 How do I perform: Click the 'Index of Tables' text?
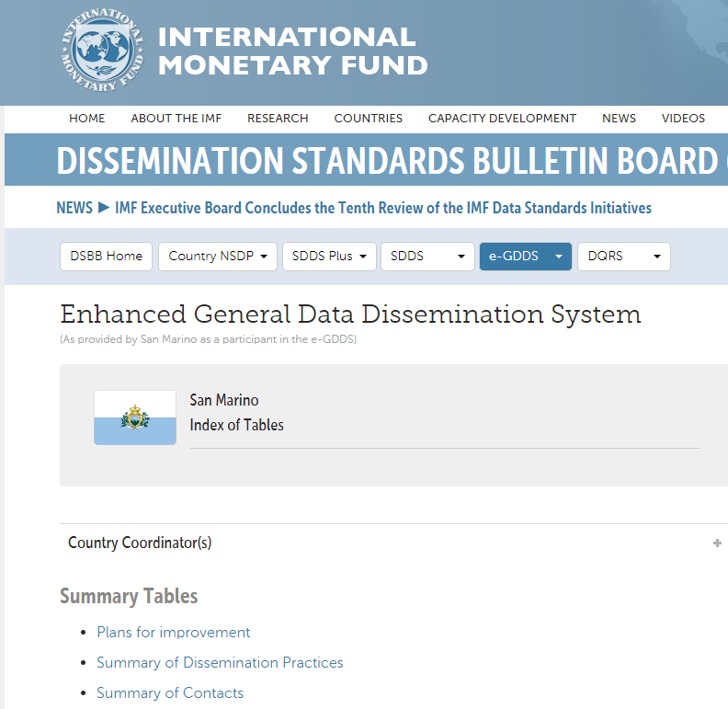point(237,425)
